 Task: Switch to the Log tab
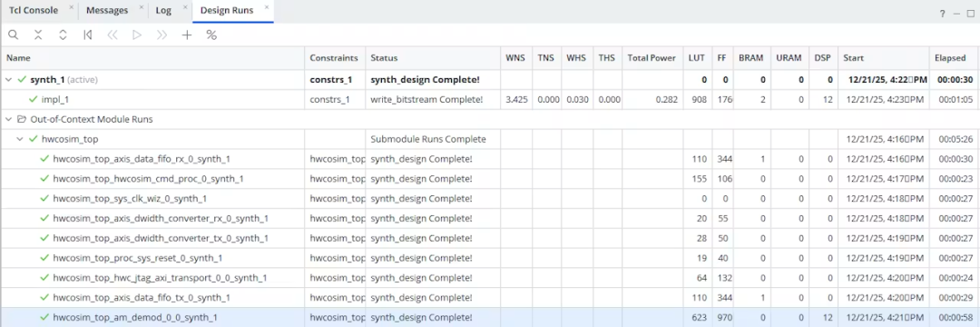coord(163,10)
